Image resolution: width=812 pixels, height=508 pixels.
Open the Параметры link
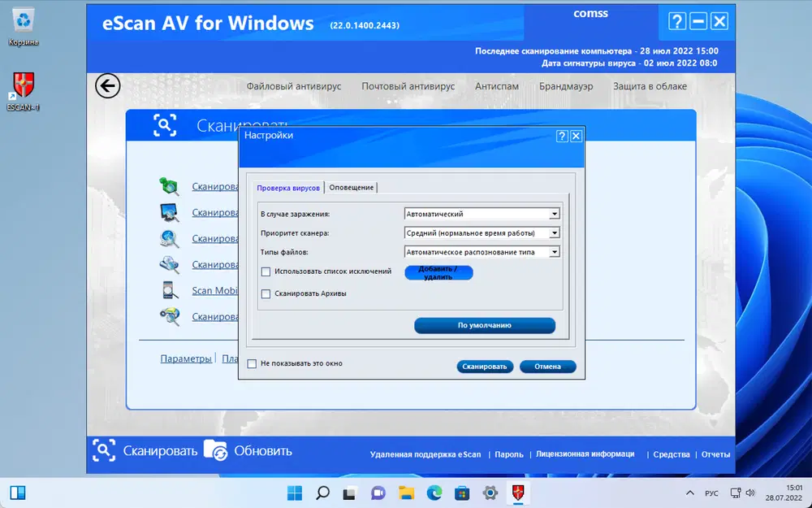(186, 358)
